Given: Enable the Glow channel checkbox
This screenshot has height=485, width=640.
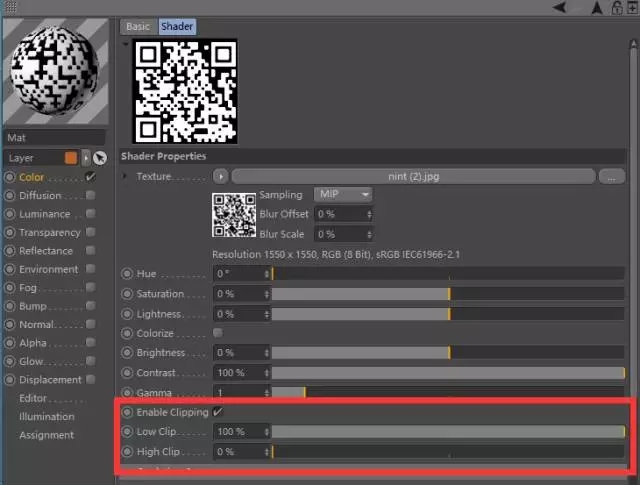Looking at the screenshot, I should click(x=91, y=360).
